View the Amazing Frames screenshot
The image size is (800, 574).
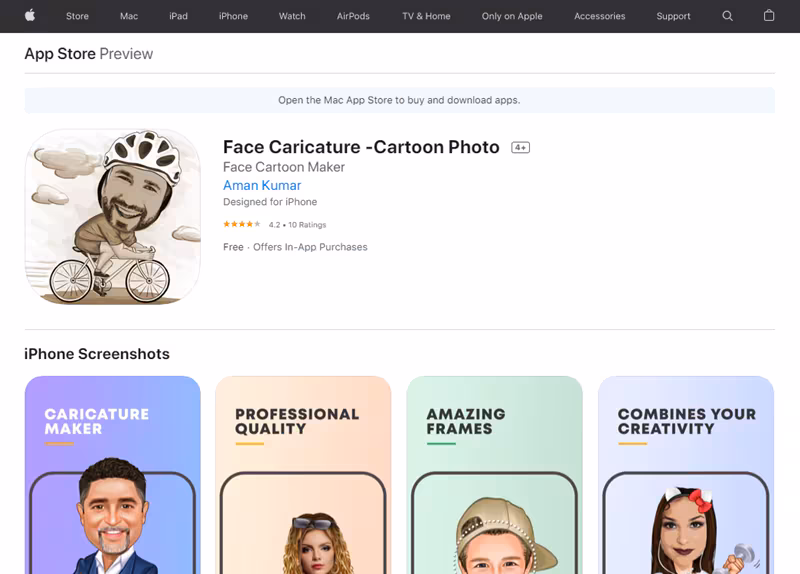(x=494, y=475)
